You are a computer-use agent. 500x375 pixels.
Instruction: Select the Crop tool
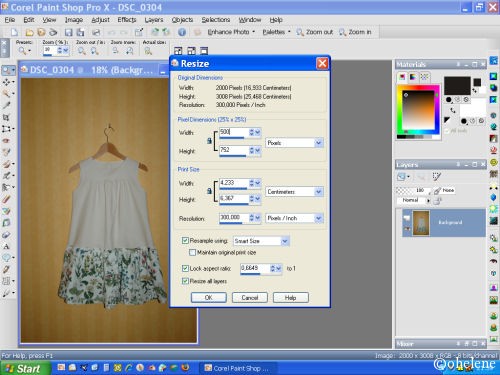6,117
